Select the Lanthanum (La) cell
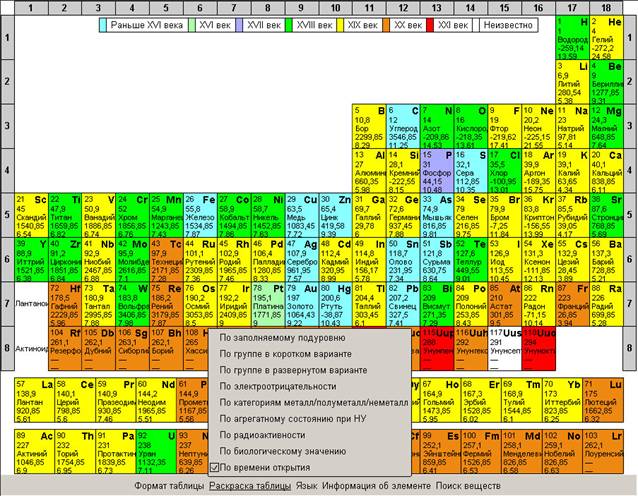This screenshot has width=638, height=496. [x=34, y=400]
